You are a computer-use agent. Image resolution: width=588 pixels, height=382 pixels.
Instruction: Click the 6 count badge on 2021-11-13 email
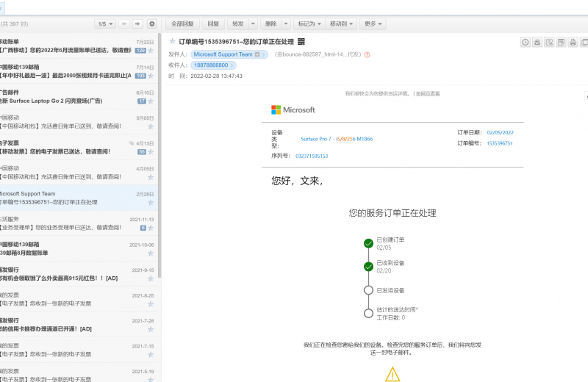click(x=143, y=228)
